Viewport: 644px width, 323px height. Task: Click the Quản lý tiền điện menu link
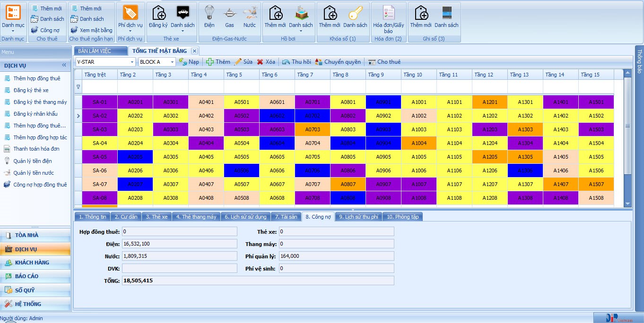tap(33, 161)
